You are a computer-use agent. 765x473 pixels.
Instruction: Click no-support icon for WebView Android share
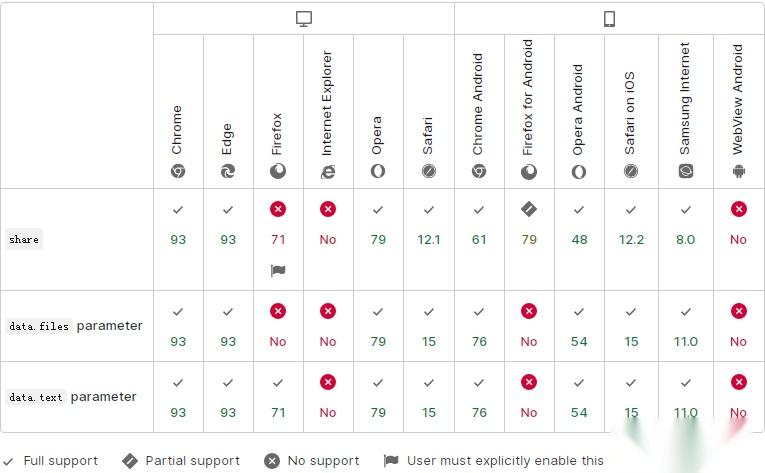(739, 209)
